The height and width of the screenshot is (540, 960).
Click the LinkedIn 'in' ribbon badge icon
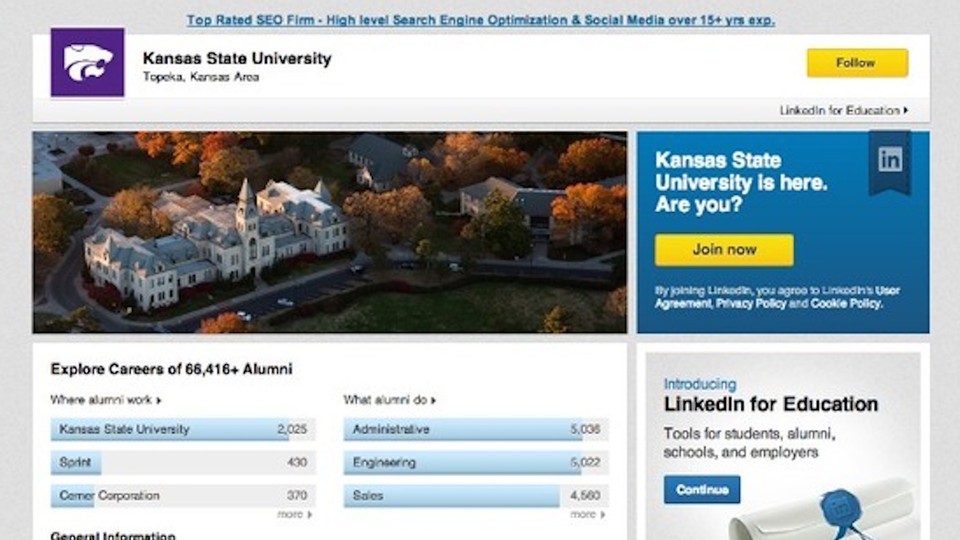point(889,159)
